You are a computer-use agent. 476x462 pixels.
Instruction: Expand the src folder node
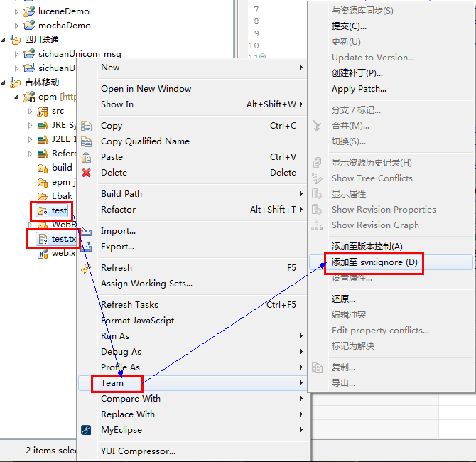[x=30, y=111]
